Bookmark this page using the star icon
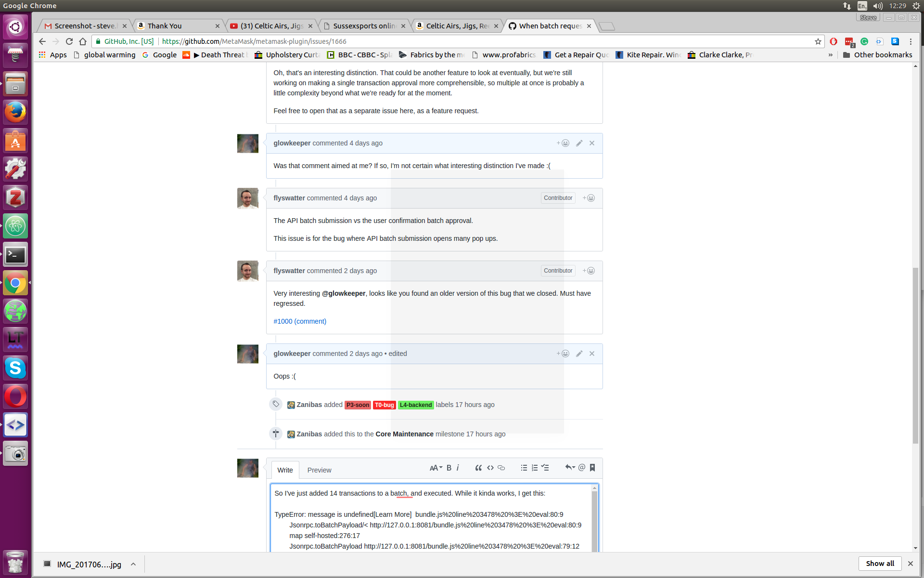Viewport: 924px width, 578px height. tap(818, 41)
